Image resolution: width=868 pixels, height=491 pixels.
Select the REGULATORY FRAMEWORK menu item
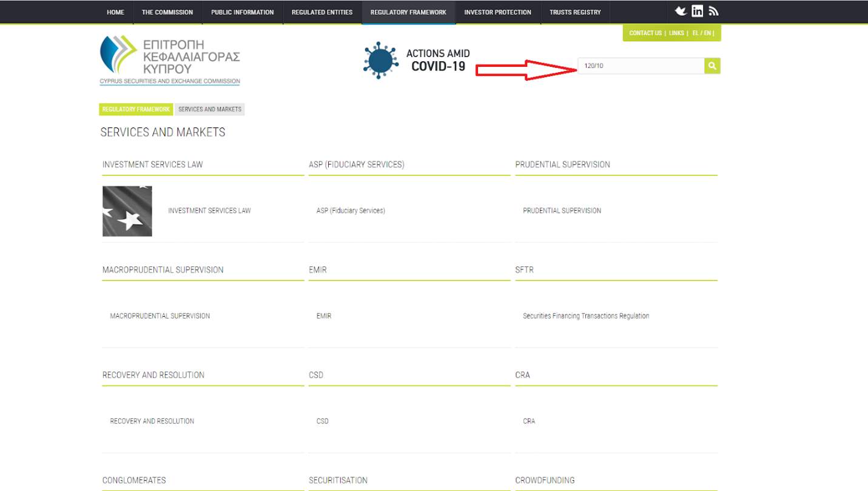408,12
